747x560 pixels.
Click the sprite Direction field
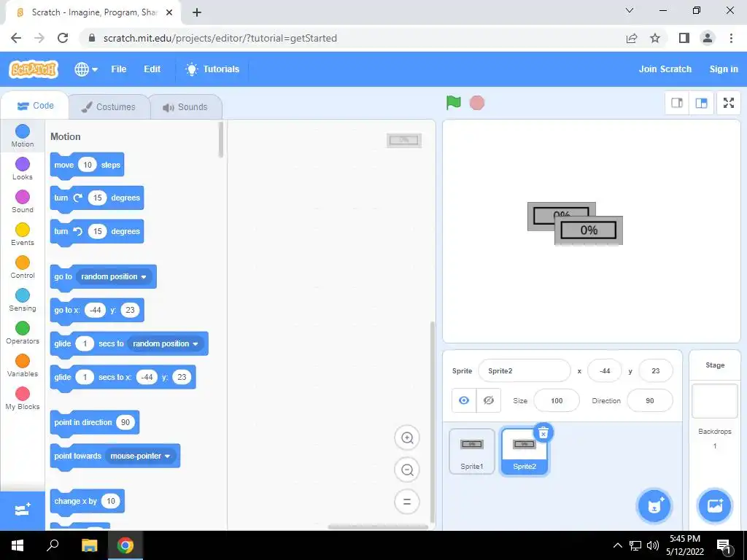[x=650, y=401]
